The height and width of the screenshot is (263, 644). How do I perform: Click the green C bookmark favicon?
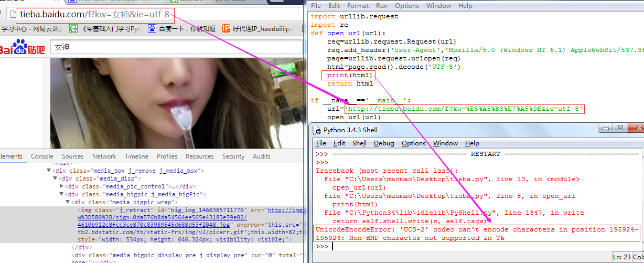pos(73,28)
